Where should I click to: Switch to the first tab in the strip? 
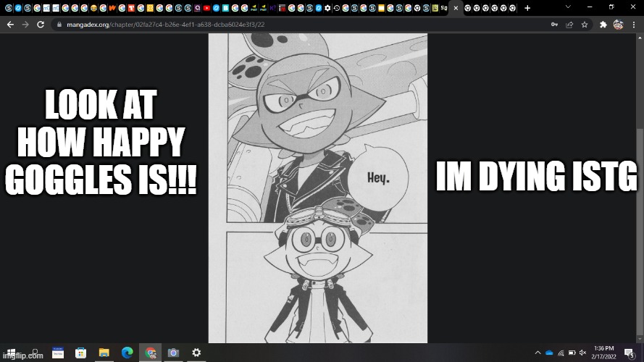pos(9,8)
